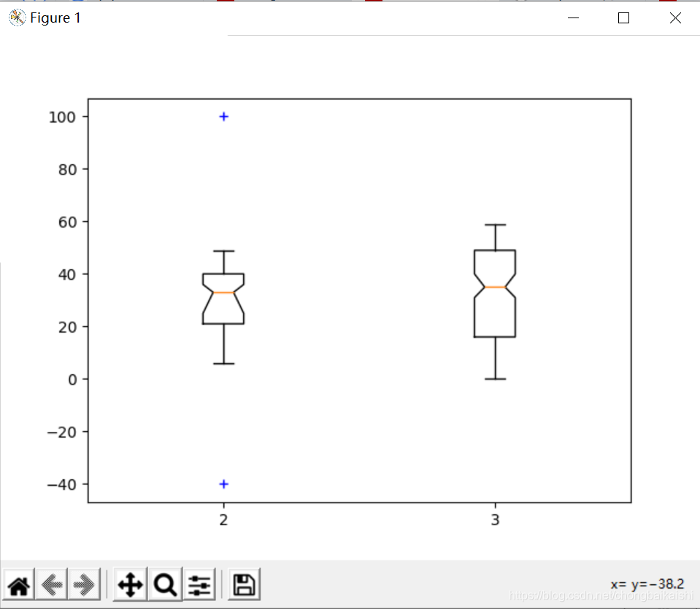Click the y-axis label 20
The width and height of the screenshot is (700, 609).
tap(67, 327)
